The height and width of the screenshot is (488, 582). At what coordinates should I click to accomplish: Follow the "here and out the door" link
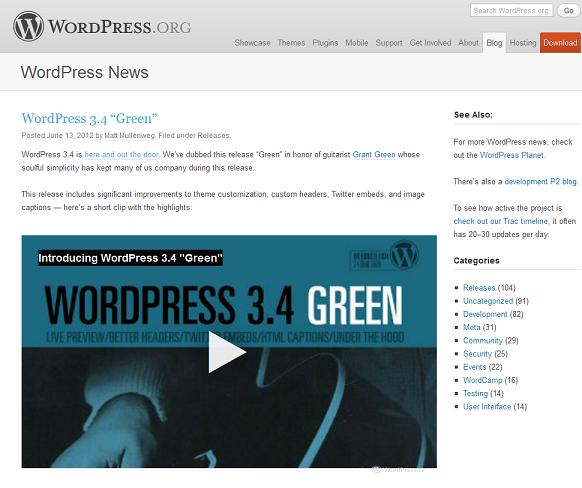[x=121, y=155]
